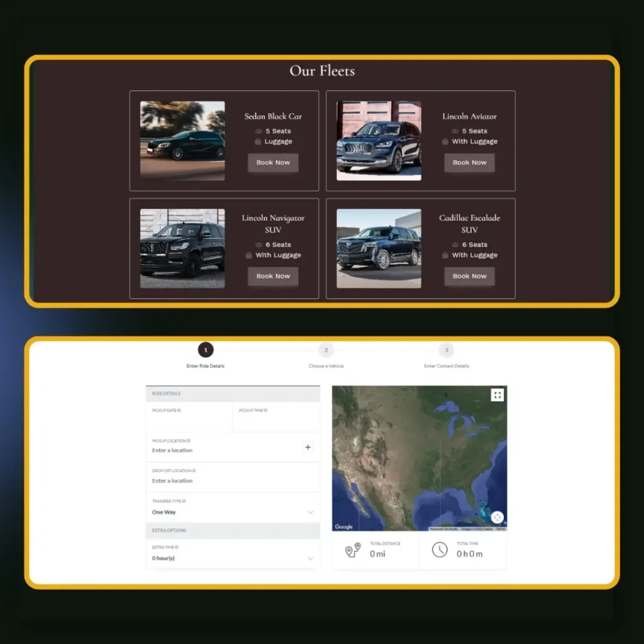644x644 pixels.
Task: Click the Google logo on the map
Action: pyautogui.click(x=343, y=527)
